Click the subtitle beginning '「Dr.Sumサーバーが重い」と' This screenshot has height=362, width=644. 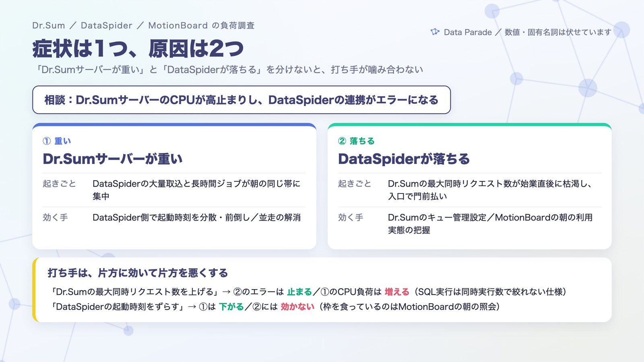pyautogui.click(x=228, y=70)
